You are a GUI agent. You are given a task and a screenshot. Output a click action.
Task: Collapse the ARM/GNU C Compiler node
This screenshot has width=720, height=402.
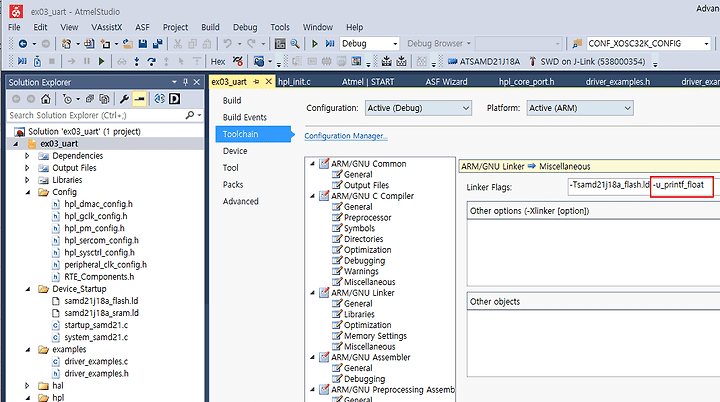click(312, 196)
